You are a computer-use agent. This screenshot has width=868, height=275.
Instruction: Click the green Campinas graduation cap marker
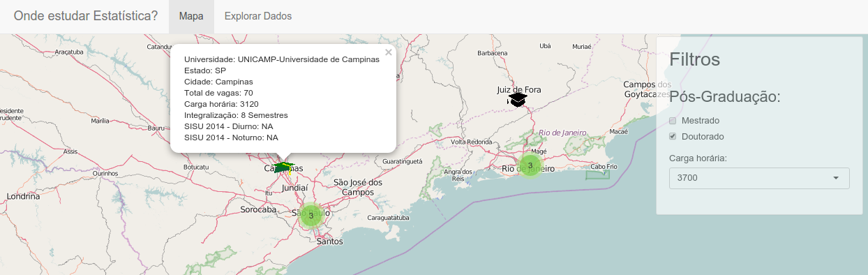[283, 167]
